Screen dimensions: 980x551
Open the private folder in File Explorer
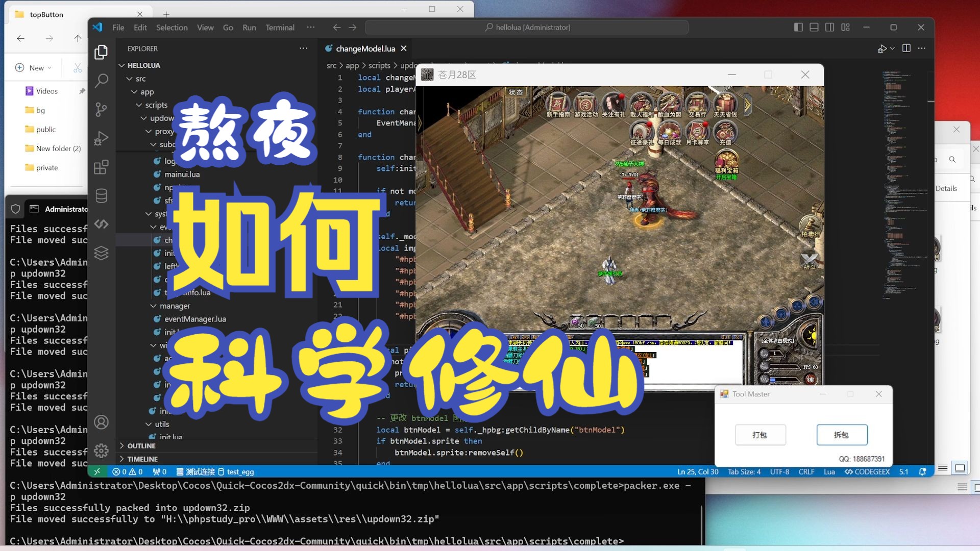tap(46, 168)
